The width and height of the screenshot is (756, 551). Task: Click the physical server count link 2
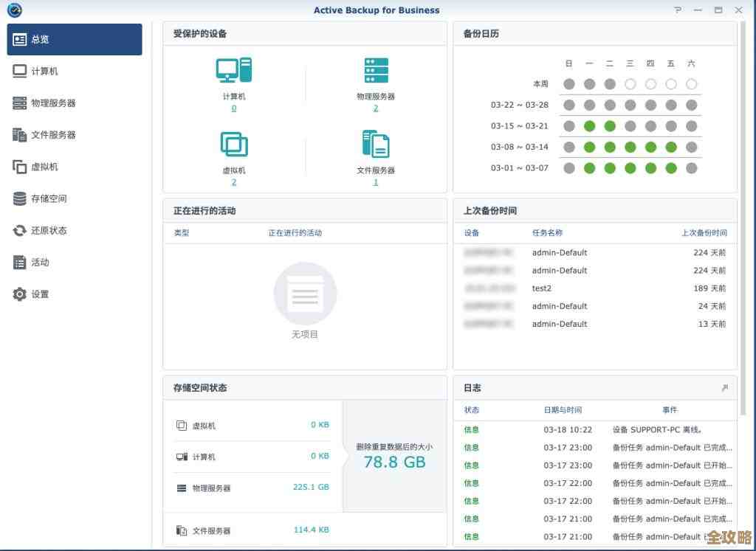(x=375, y=108)
